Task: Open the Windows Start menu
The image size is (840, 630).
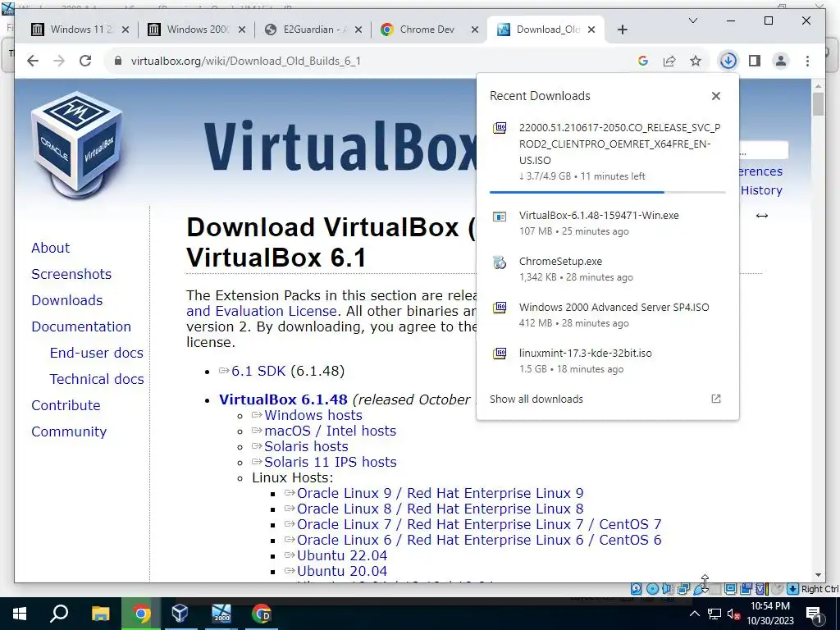Action: point(20,614)
